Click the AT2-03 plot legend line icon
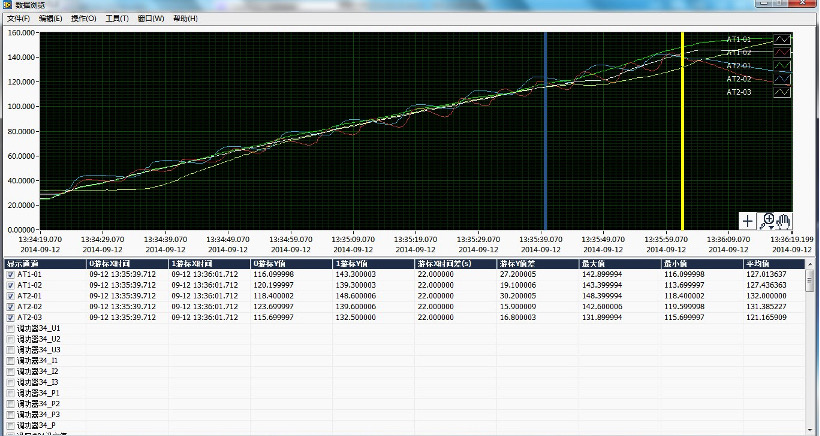 [x=783, y=92]
